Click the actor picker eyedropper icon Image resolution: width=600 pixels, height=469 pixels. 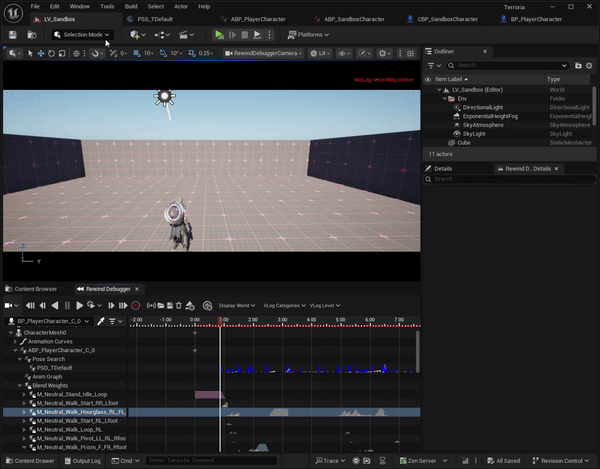[102, 321]
